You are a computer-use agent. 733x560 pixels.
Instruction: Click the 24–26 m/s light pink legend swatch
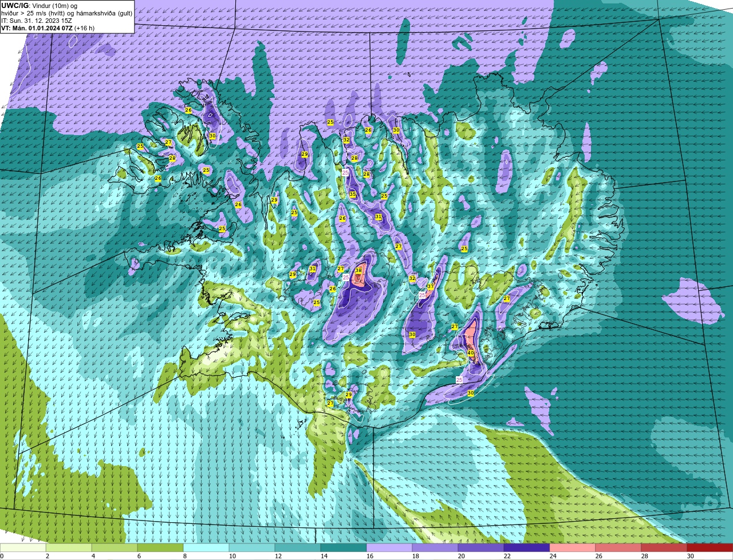tap(573, 547)
